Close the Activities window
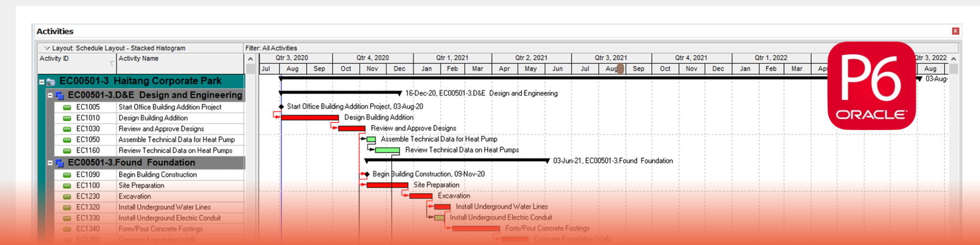The image size is (980, 245). coord(955,31)
